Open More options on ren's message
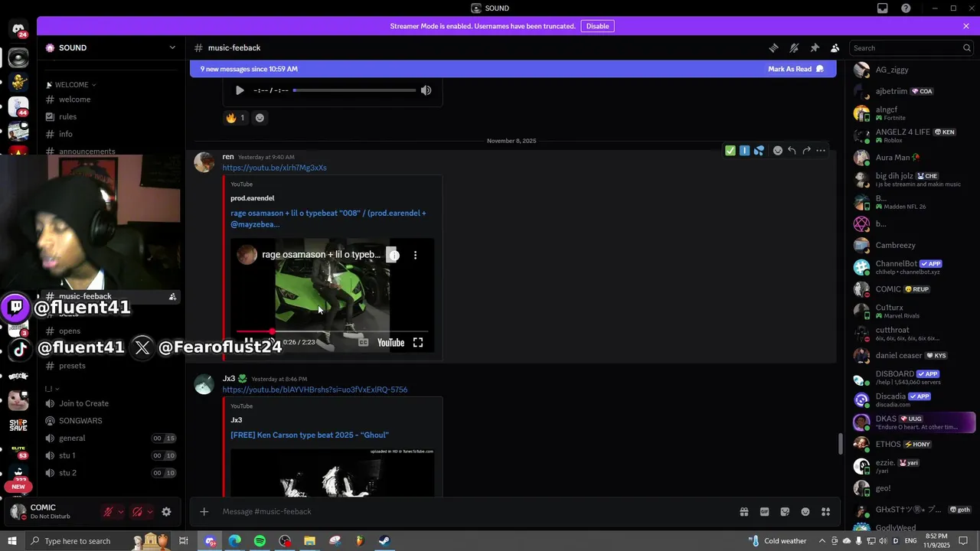The width and height of the screenshot is (980, 551). 821,150
